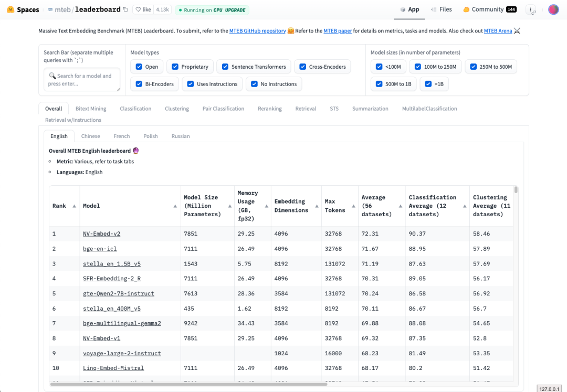Disable the Uses Instructions filter

pyautogui.click(x=190, y=84)
